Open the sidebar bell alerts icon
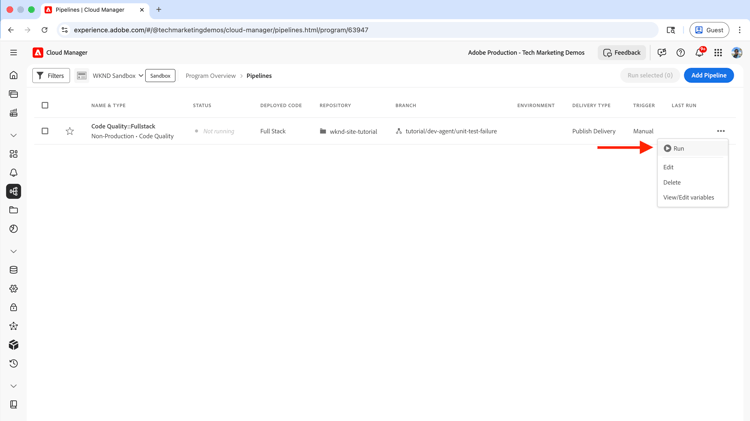Screen dimensions: 750x421 coord(13,173)
